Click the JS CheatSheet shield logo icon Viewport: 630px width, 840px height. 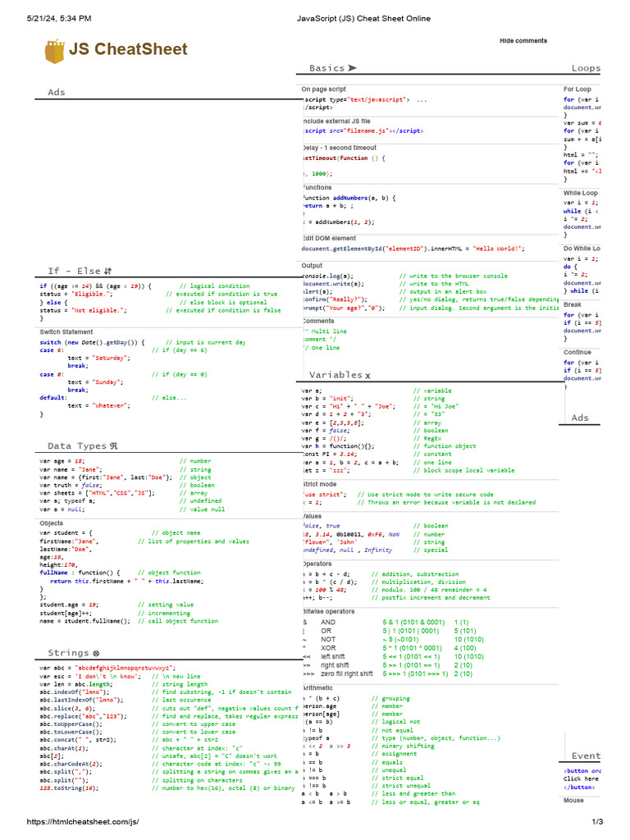click(55, 51)
